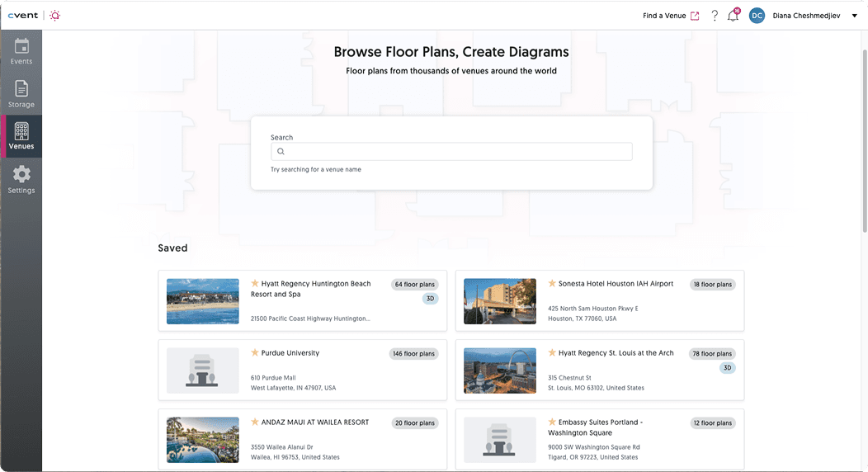This screenshot has height=472, width=868.
Task: Toggle Embassy Suites Portland saved star
Action: (552, 422)
